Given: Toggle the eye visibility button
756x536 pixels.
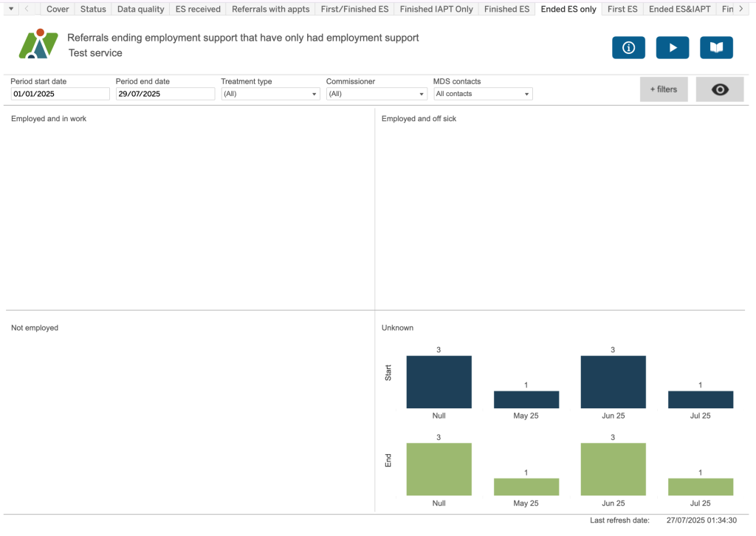Looking at the screenshot, I should [720, 89].
